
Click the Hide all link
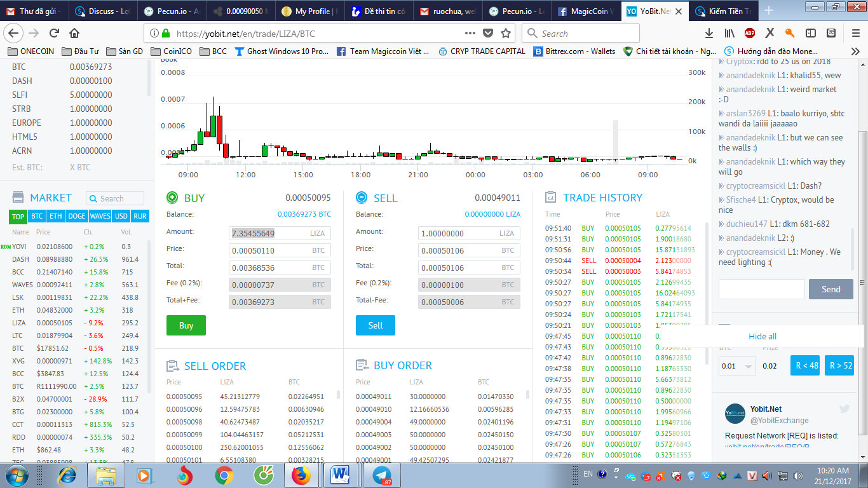[763, 337]
